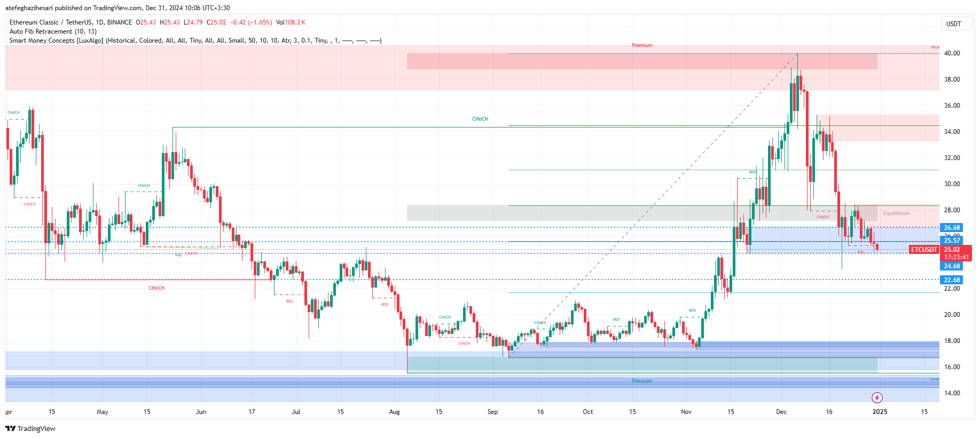The image size is (980, 438).
Task: Click the 18.00 price axis tick
Action: (x=952, y=341)
